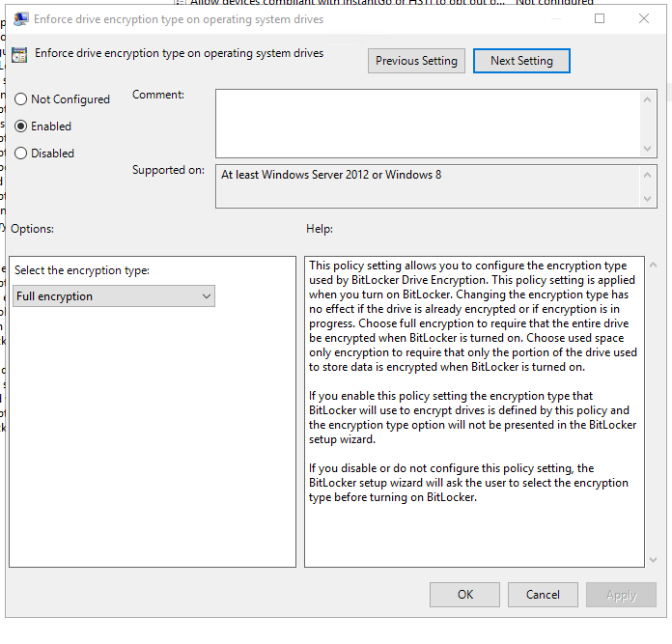This screenshot has width=672, height=644.
Task: Go to Previous Setting
Action: 416,61
